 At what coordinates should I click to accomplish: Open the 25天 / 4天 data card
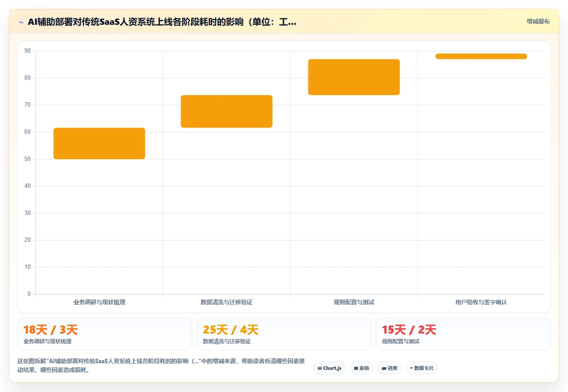tap(284, 334)
